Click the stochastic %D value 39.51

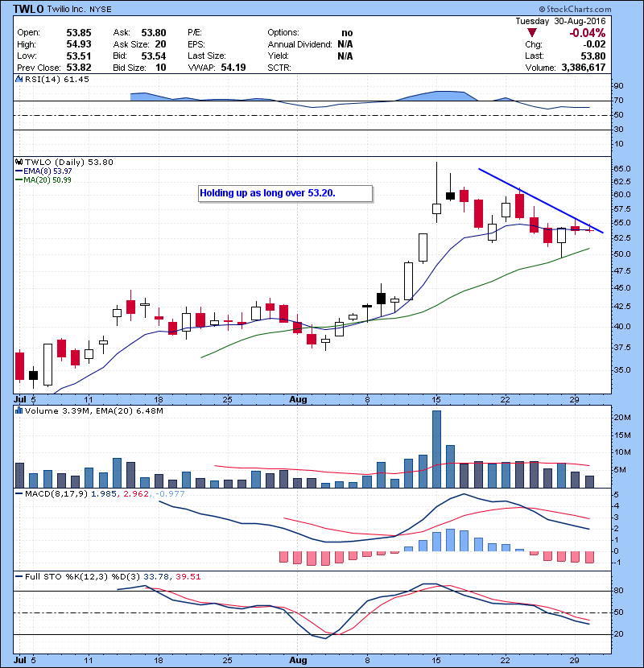pos(188,577)
